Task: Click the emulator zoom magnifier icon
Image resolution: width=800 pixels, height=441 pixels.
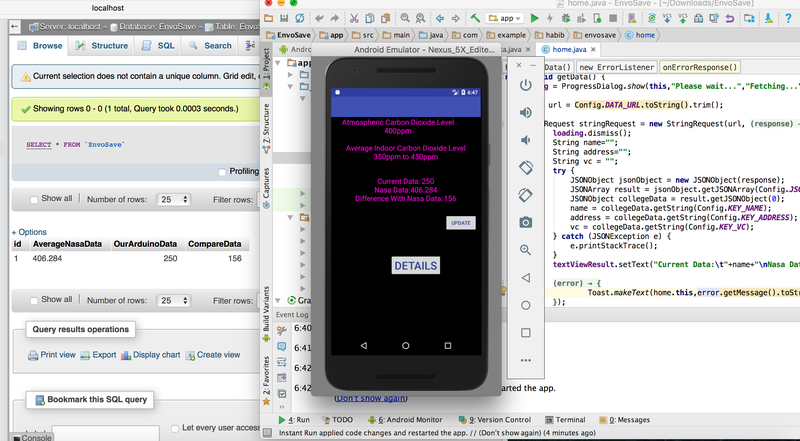Action: [x=526, y=249]
